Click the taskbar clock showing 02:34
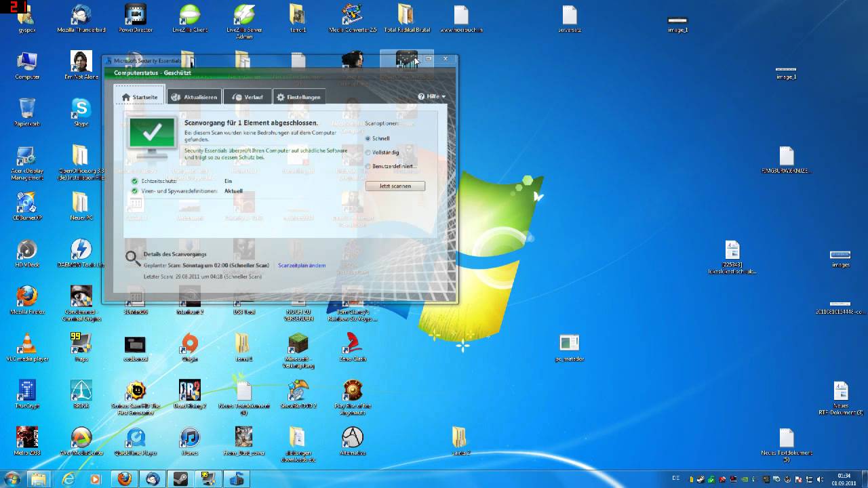This screenshot has width=868, height=488. pos(844,479)
